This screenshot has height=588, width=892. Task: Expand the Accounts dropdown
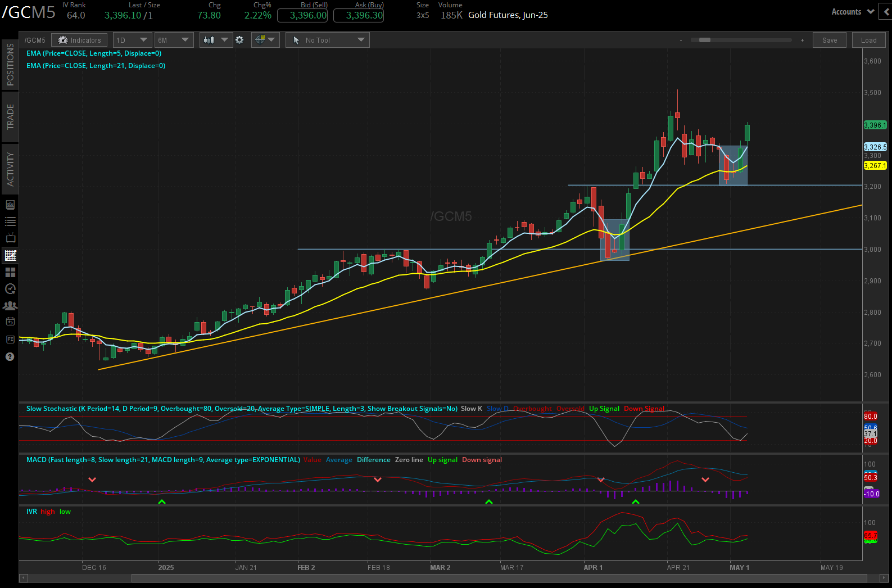click(x=853, y=12)
